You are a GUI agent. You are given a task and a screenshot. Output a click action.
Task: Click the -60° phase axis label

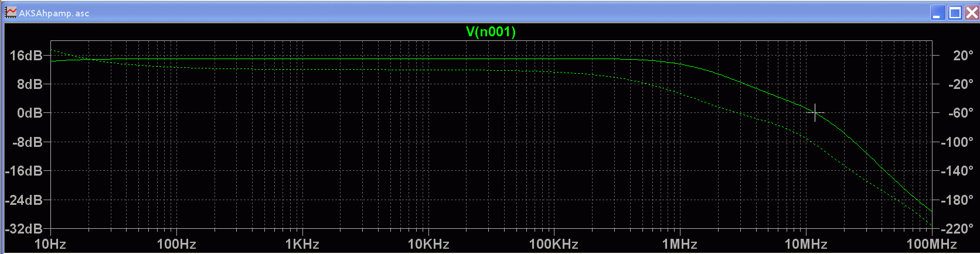pos(961,113)
